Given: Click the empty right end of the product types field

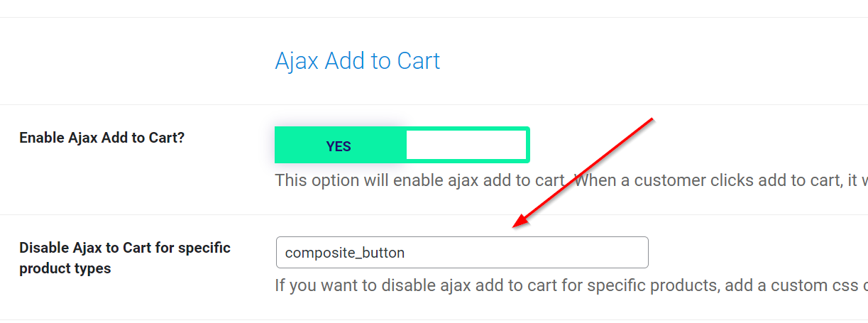Looking at the screenshot, I should (603, 253).
